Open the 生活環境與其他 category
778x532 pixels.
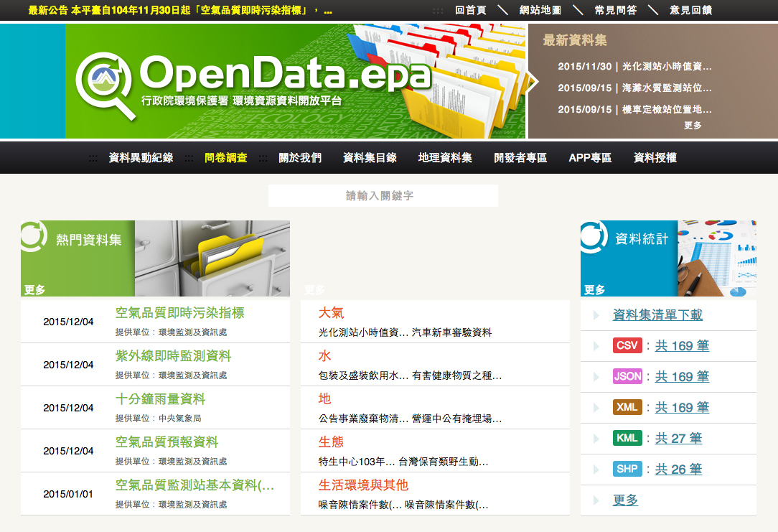pyautogui.click(x=363, y=485)
